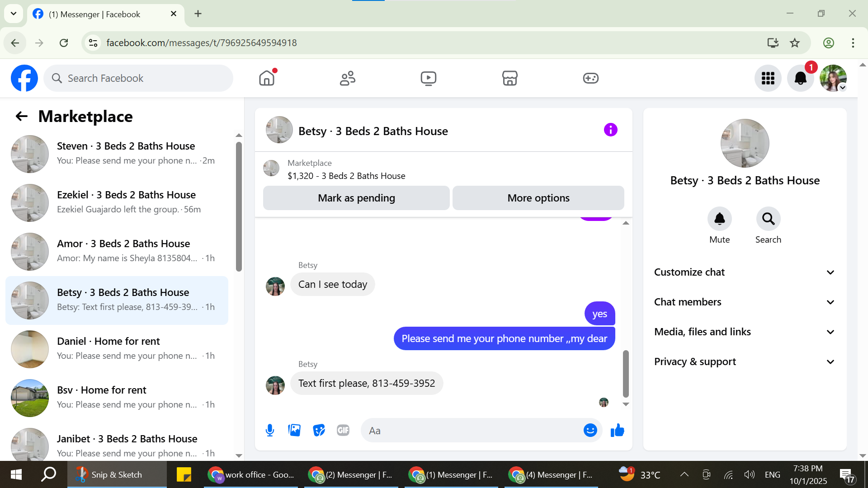Navigate back in browser

pos(15,43)
